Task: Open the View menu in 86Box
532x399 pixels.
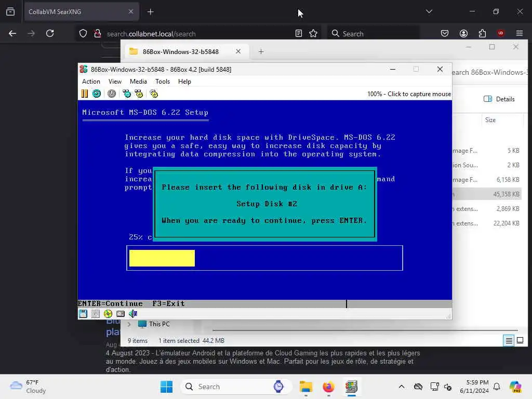Action: (x=115, y=82)
